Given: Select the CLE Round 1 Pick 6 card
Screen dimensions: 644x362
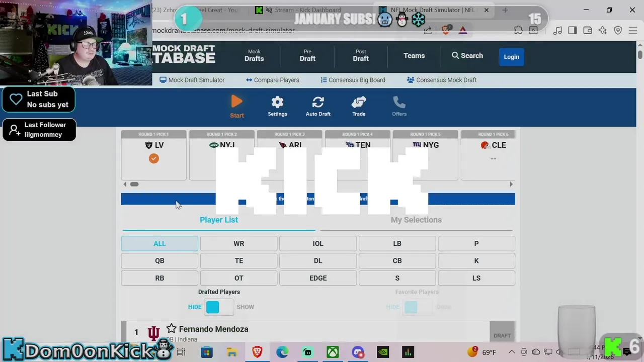Looking at the screenshot, I should tap(492, 155).
